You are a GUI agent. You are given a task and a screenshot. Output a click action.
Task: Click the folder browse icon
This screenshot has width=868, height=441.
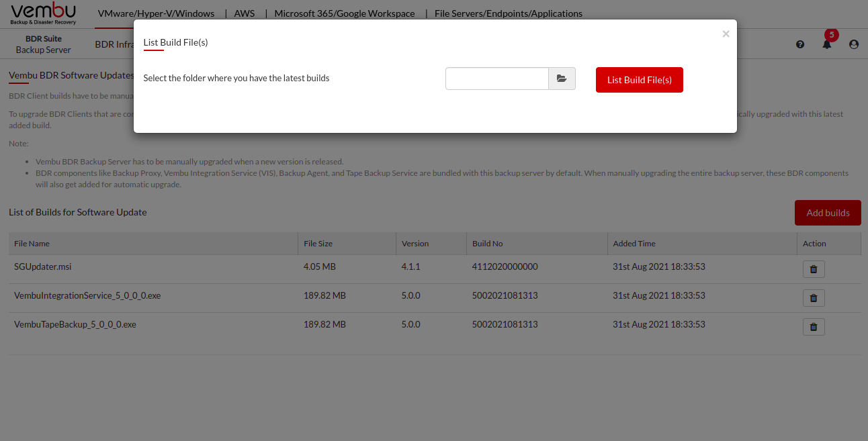point(562,79)
